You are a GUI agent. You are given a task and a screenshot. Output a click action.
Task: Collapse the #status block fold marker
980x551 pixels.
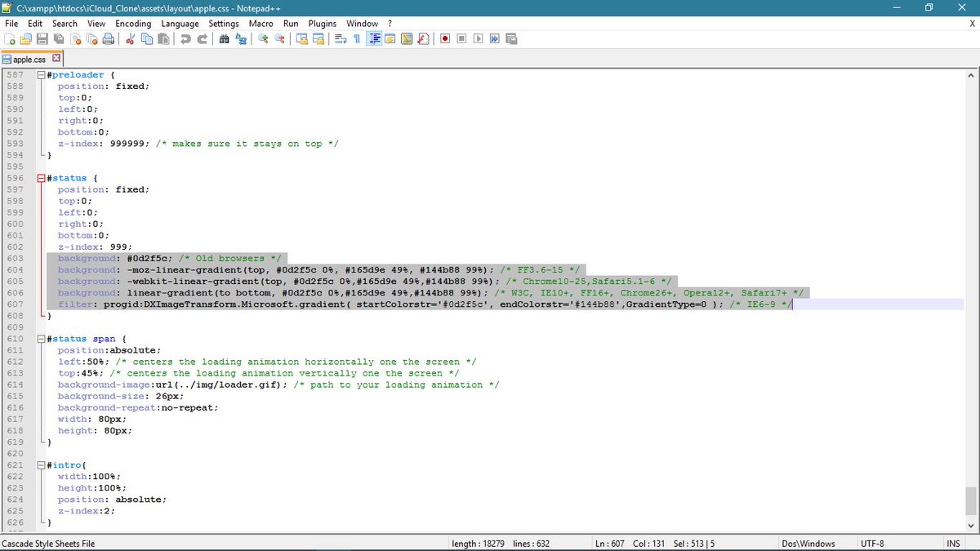[42, 178]
